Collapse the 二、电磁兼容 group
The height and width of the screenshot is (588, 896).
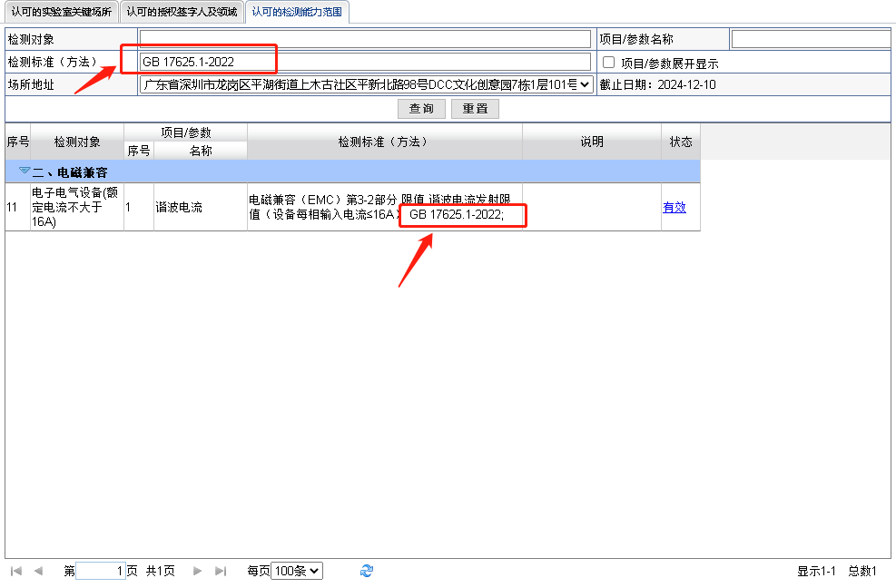pyautogui.click(x=24, y=171)
